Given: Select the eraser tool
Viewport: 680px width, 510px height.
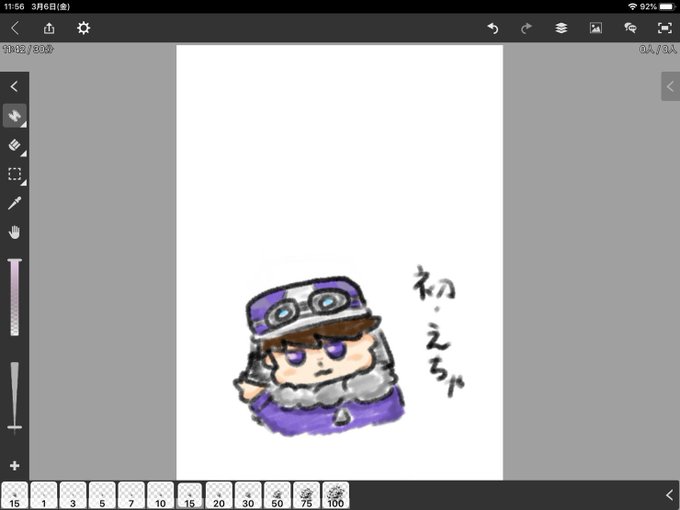Looking at the screenshot, I should (x=15, y=145).
